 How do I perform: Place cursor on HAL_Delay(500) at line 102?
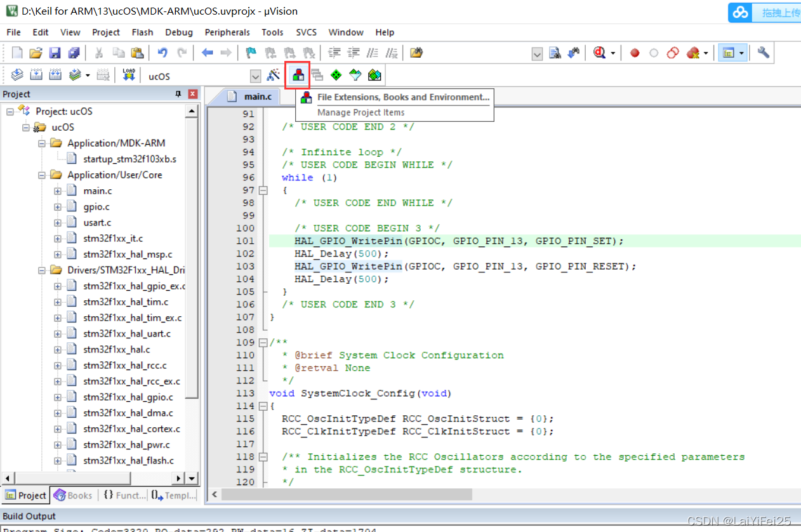tap(341, 253)
